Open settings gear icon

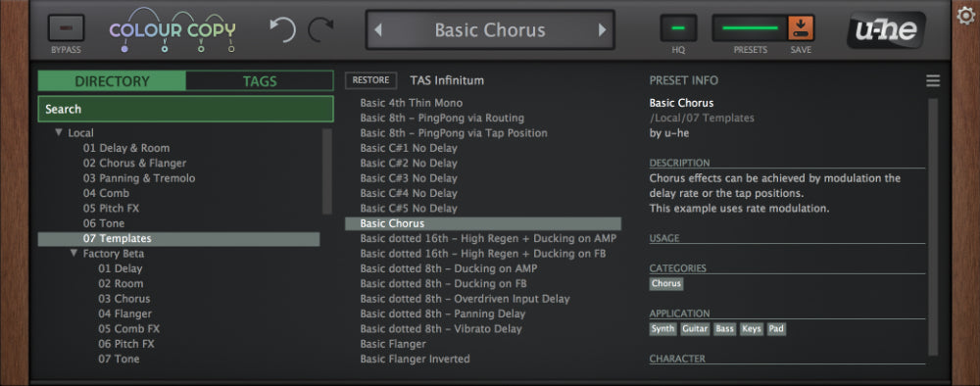(966, 16)
